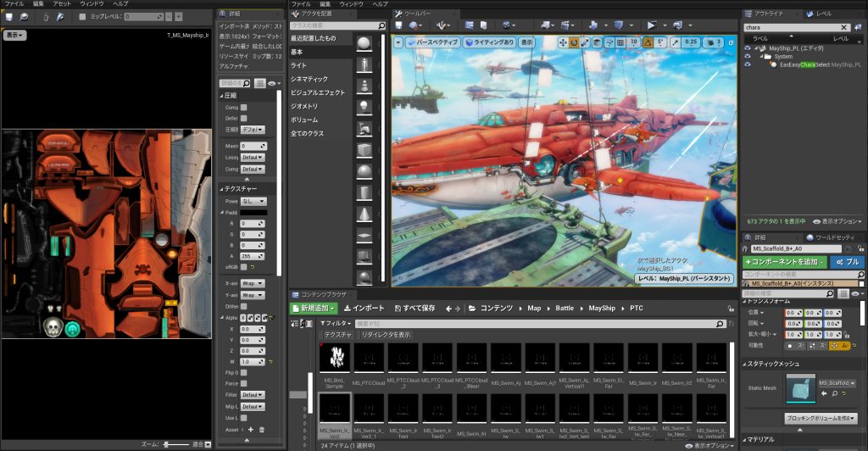Click green 新規追加 button
Image resolution: width=868 pixels, height=451 pixels.
(x=314, y=309)
